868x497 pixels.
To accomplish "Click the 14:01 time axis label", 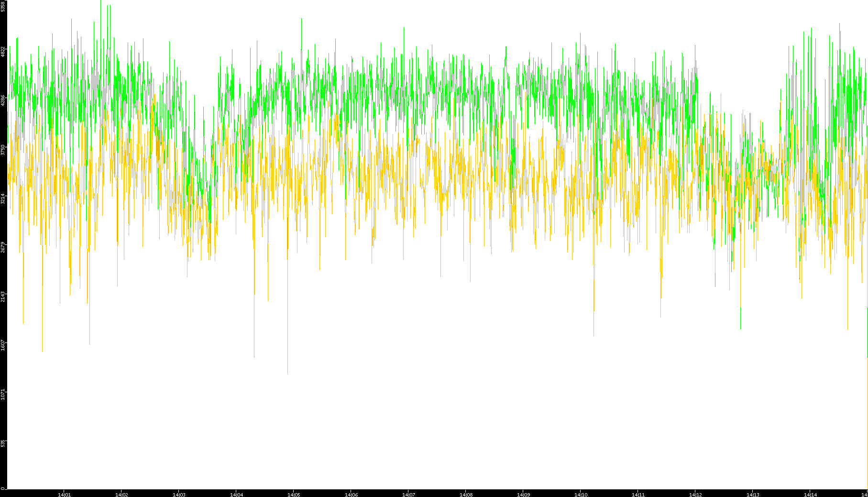I will [64, 494].
